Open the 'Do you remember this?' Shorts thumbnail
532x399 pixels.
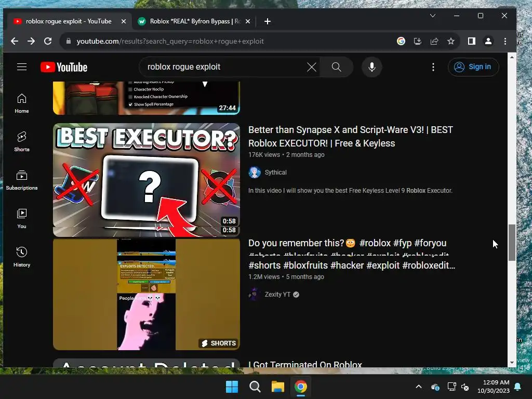click(146, 295)
